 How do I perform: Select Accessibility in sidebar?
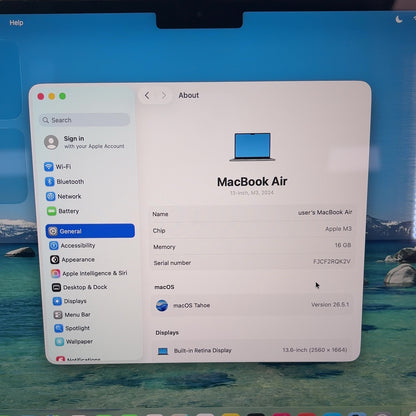72,245
